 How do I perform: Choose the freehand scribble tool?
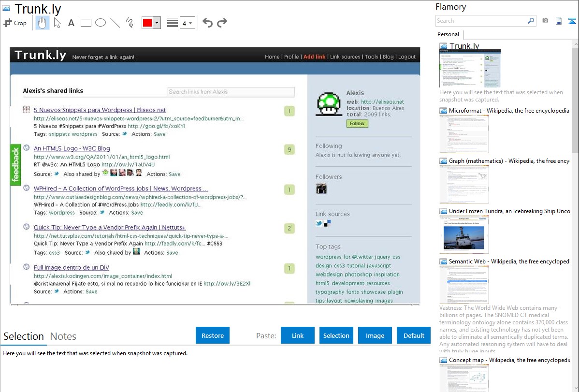coord(130,23)
